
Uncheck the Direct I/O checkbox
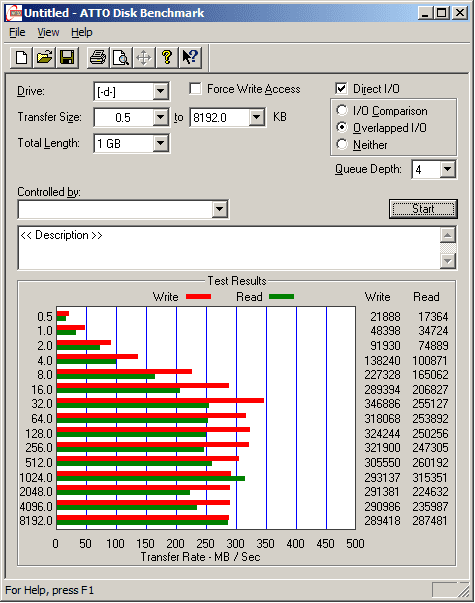(x=341, y=89)
